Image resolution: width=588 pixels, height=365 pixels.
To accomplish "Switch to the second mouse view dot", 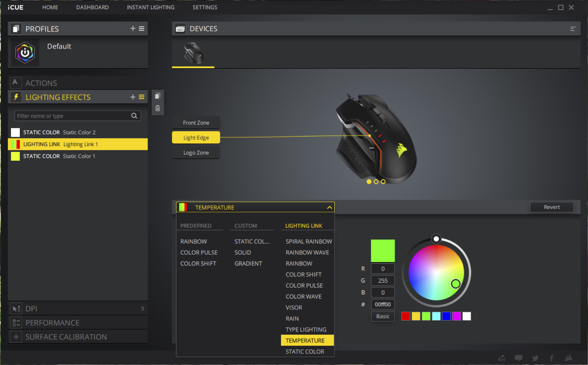I will coord(376,182).
